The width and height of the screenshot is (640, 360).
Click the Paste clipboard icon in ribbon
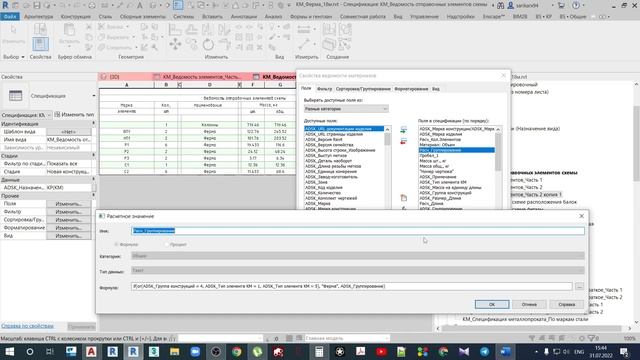click(69, 30)
